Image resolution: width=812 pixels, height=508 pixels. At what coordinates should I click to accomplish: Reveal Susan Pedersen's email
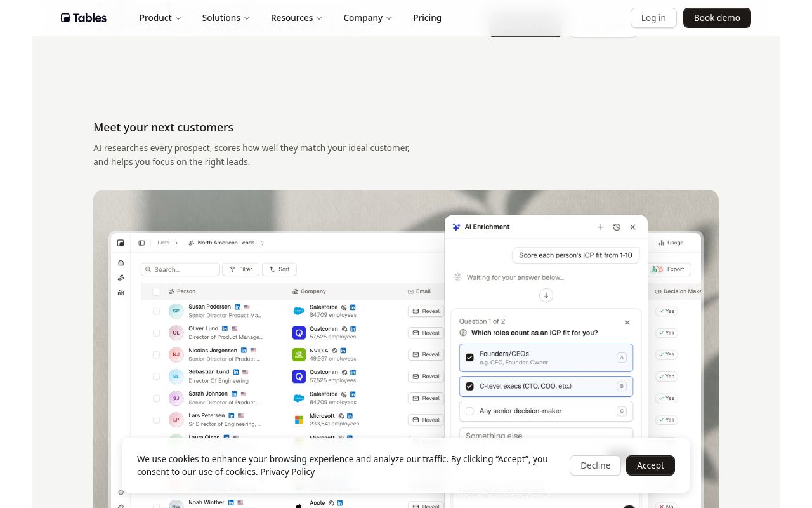tap(426, 311)
